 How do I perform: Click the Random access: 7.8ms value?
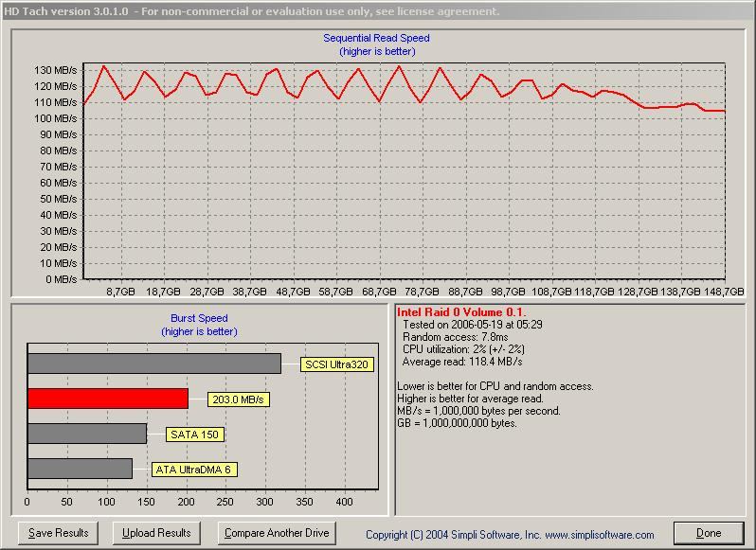[x=455, y=337]
